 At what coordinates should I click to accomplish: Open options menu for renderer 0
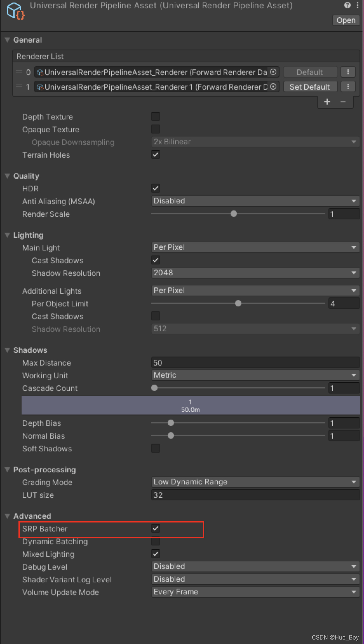coord(348,72)
